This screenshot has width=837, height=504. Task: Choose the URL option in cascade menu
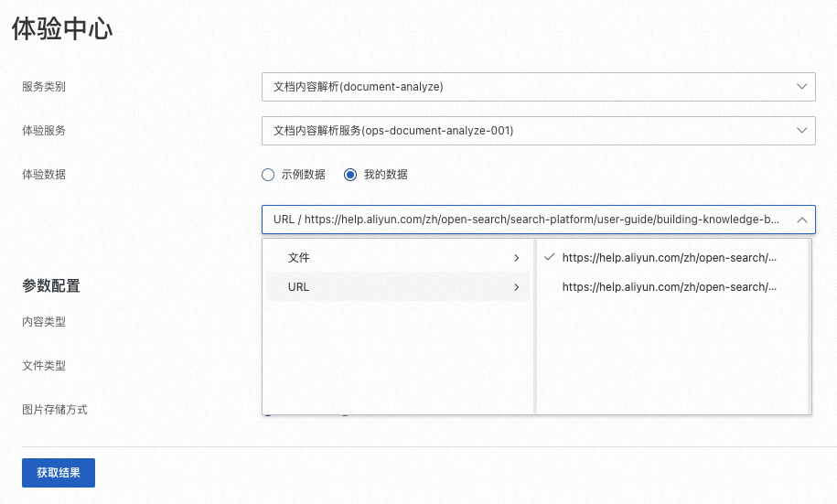[x=398, y=286]
